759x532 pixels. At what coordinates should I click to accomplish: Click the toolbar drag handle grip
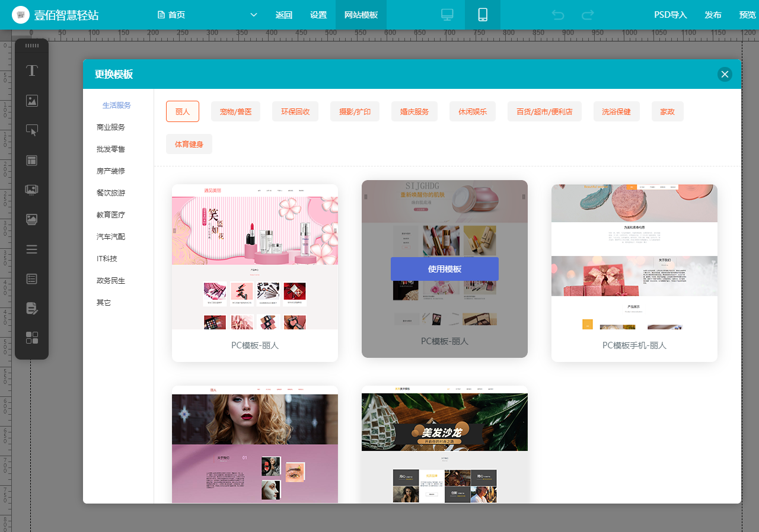point(32,46)
